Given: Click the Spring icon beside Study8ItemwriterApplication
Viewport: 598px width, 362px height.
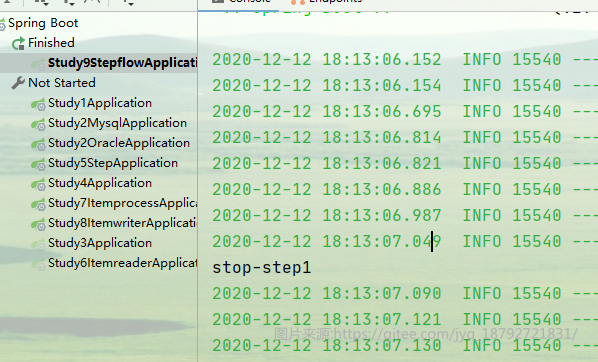Looking at the screenshot, I should click(38, 224).
